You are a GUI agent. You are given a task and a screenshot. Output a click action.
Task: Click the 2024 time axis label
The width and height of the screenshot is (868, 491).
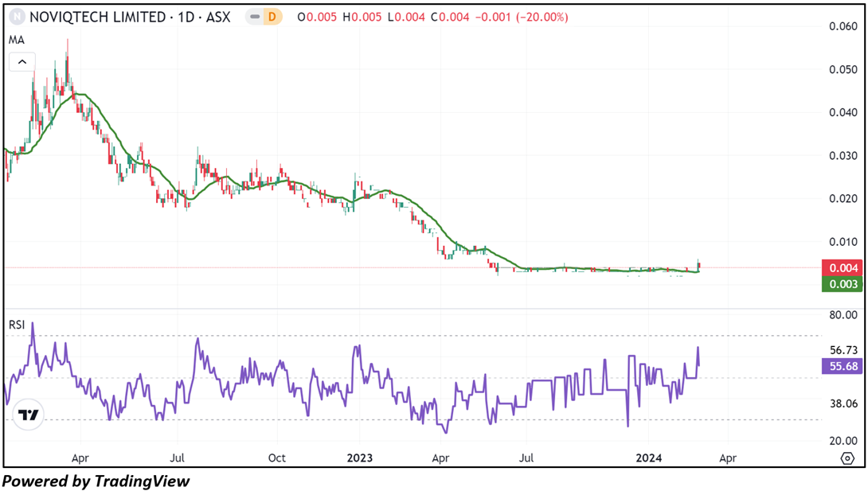[649, 458]
